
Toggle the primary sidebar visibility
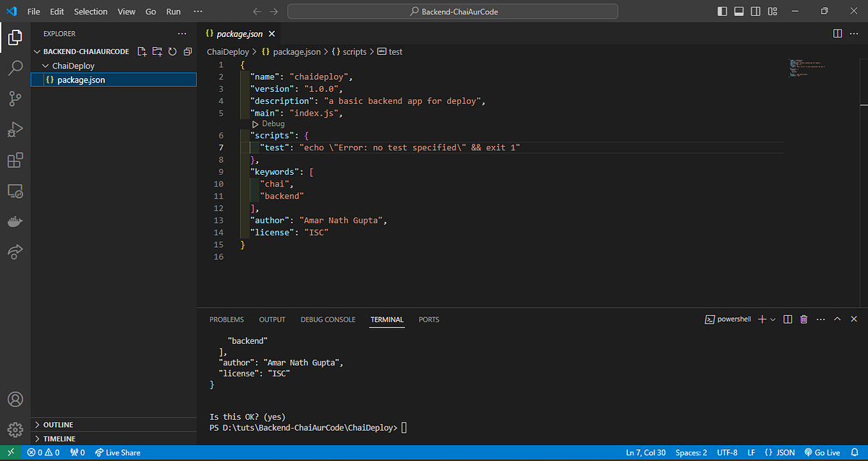pos(721,11)
